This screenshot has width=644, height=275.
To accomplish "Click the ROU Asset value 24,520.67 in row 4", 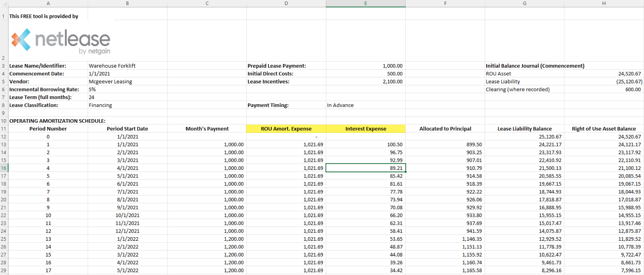I will point(604,74).
